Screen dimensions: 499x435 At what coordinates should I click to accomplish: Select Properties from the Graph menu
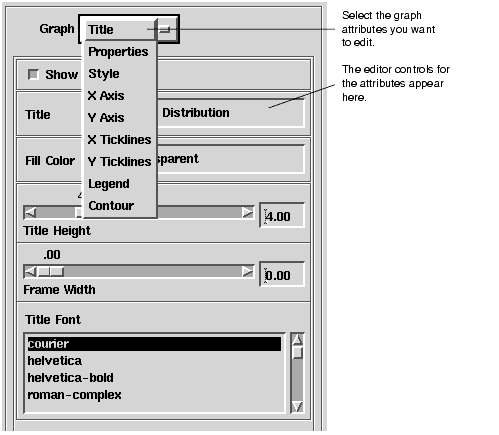[119, 52]
